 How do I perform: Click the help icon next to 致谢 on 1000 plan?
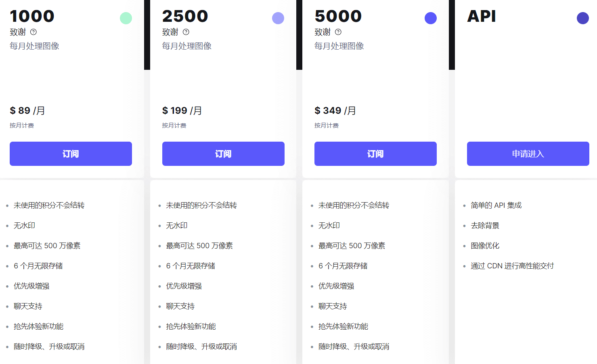pyautogui.click(x=34, y=31)
